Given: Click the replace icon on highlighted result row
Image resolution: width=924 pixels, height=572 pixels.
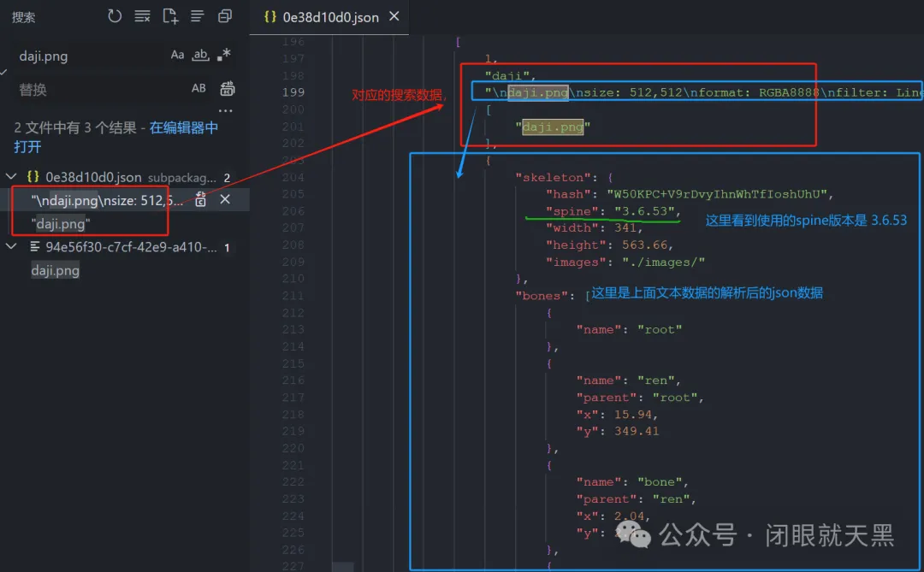Looking at the screenshot, I should 200,200.
